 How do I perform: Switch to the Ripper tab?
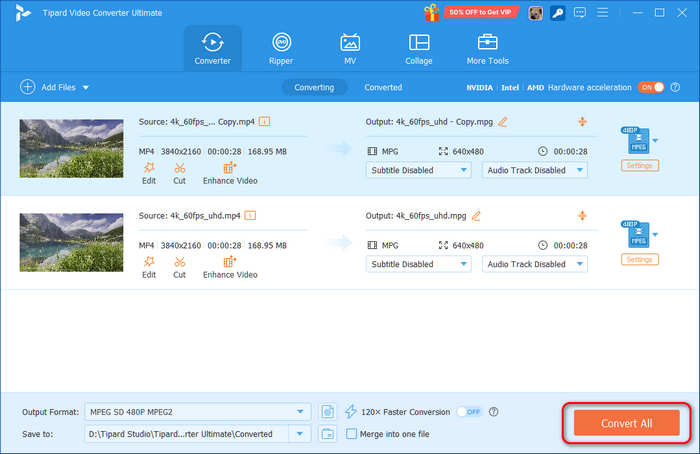281,48
